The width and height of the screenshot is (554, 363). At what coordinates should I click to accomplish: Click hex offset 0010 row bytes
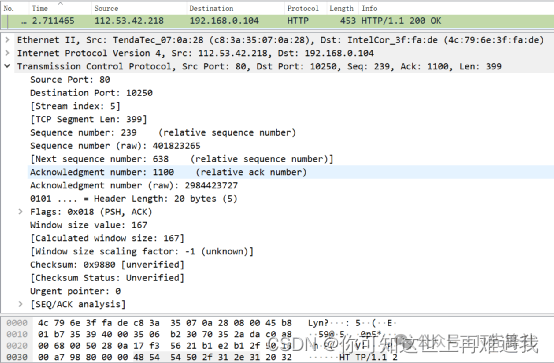[x=165, y=334]
